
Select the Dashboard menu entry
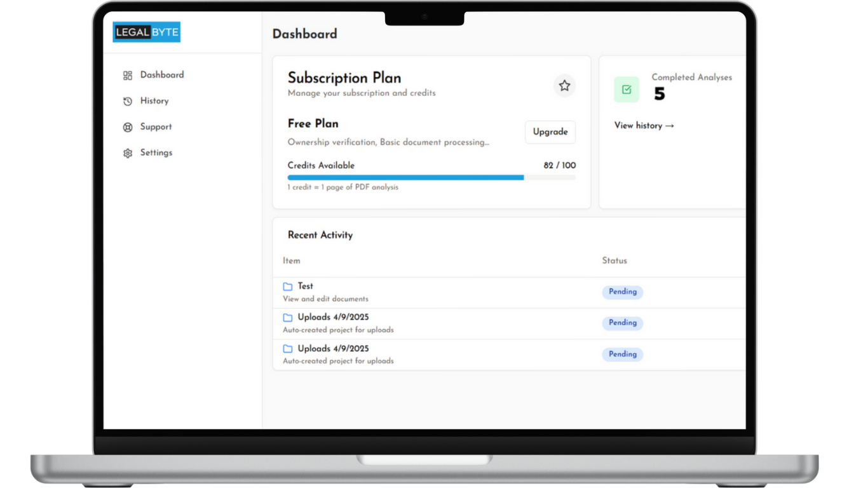(162, 75)
